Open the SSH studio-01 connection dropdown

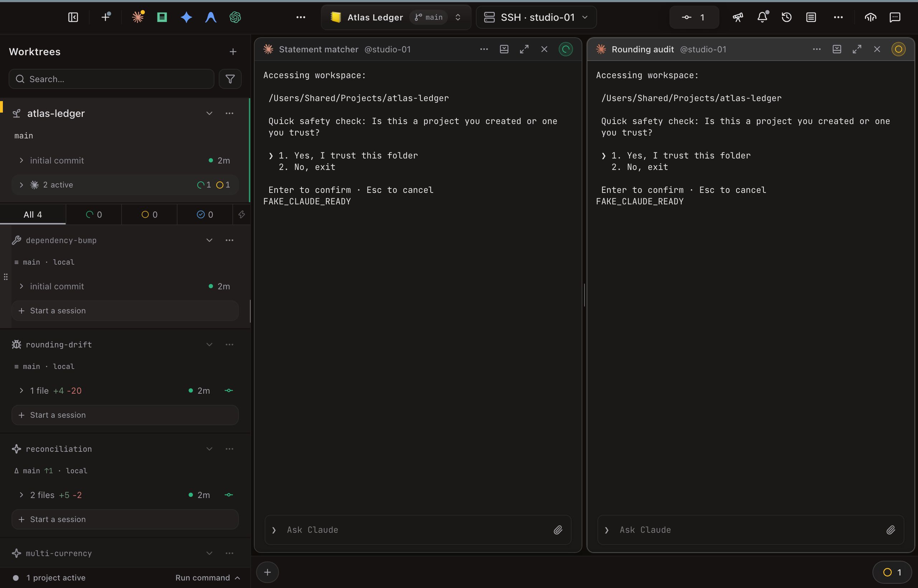(536, 17)
